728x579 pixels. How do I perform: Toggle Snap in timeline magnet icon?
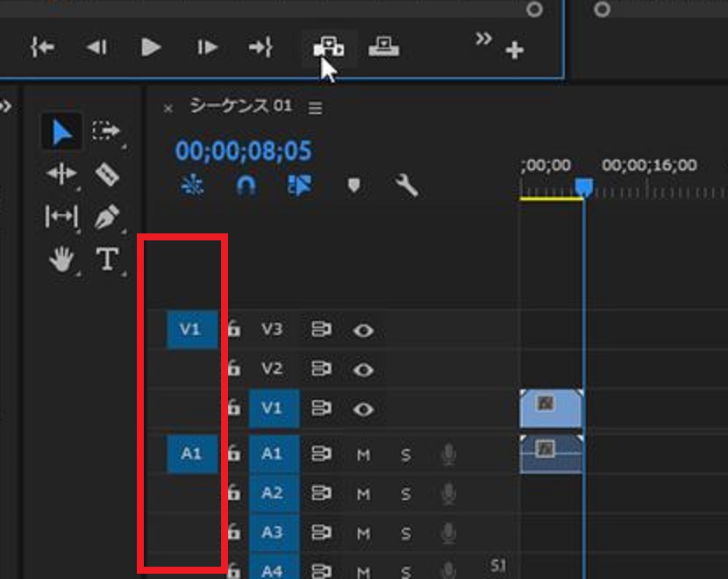click(247, 185)
